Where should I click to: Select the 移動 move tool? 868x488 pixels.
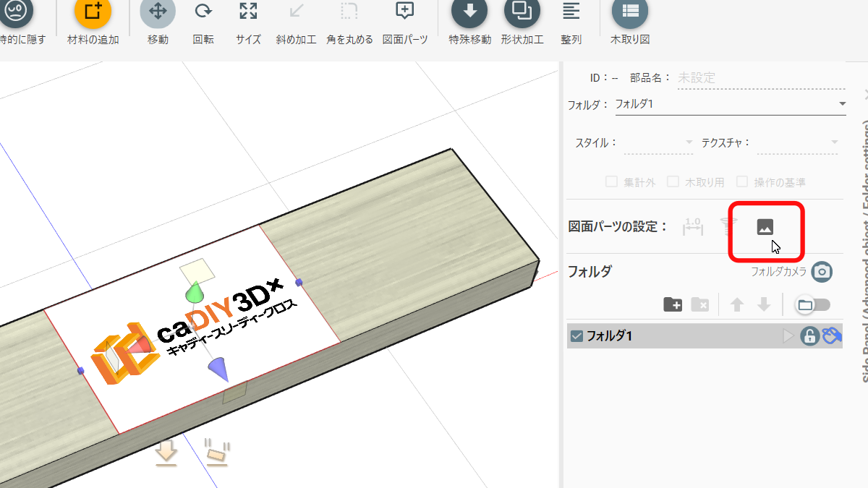point(158,12)
